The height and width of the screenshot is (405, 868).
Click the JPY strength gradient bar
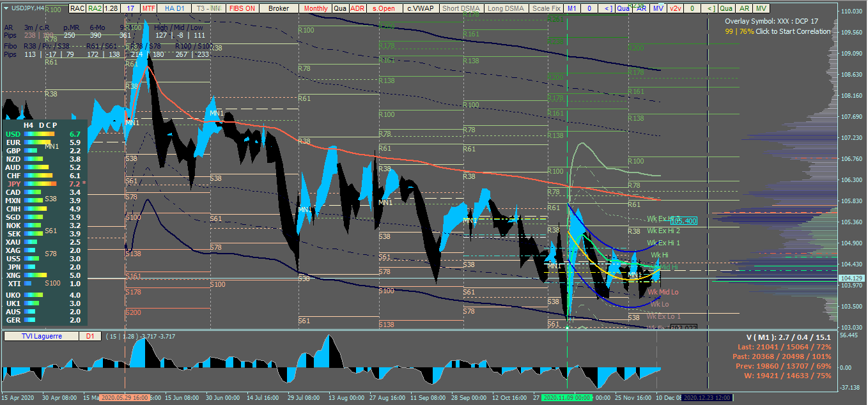click(x=40, y=183)
